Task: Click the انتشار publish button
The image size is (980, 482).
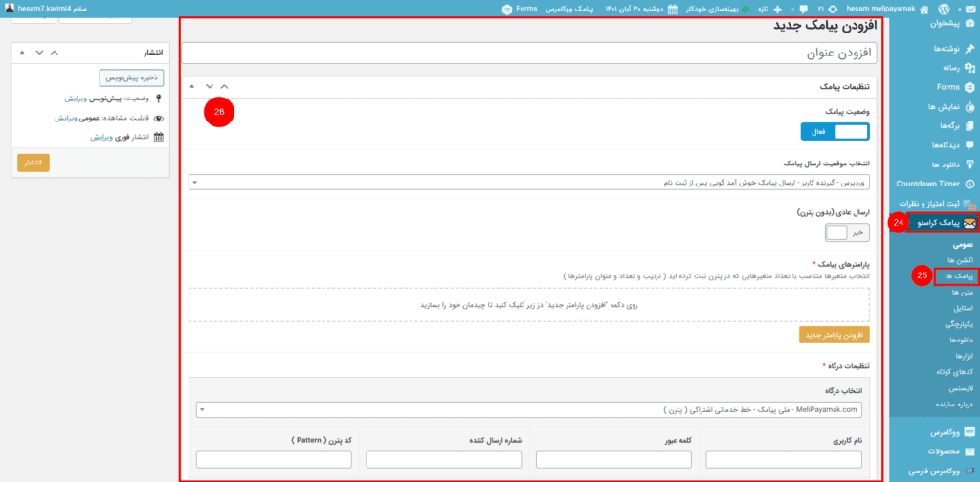Action: pyautogui.click(x=33, y=163)
